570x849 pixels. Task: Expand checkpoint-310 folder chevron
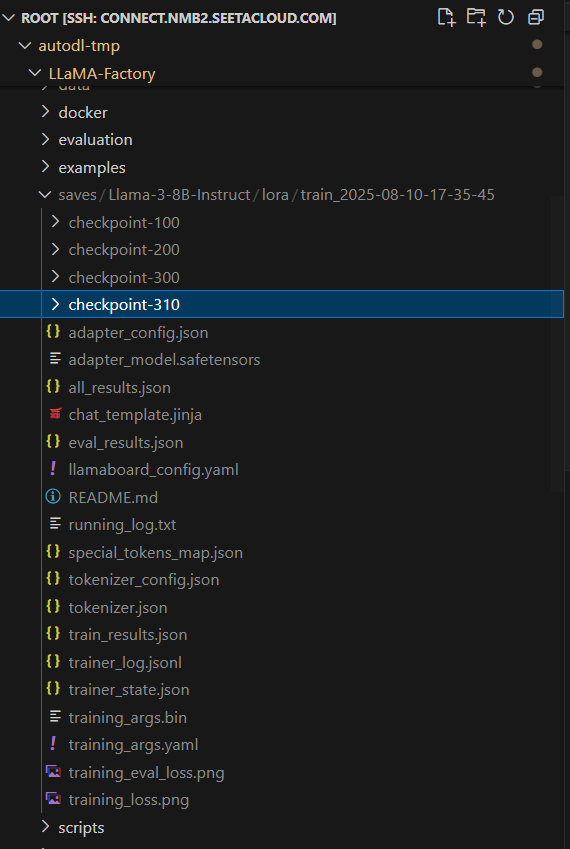pos(55,305)
